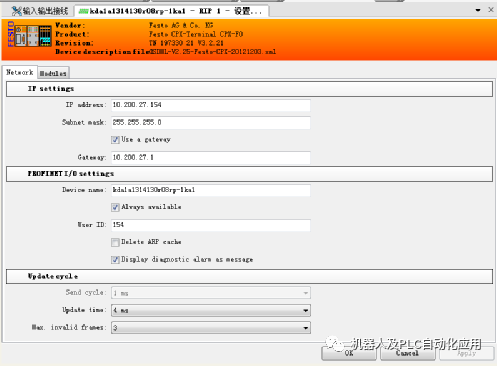This screenshot has height=366, width=497.
Task: Toggle the Use a gateway checkbox
Action: coord(115,140)
